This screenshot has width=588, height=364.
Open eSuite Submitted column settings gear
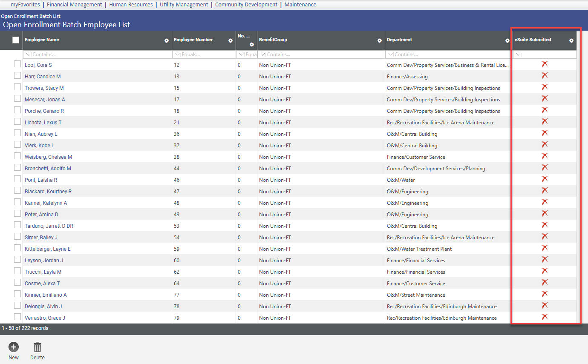[571, 41]
